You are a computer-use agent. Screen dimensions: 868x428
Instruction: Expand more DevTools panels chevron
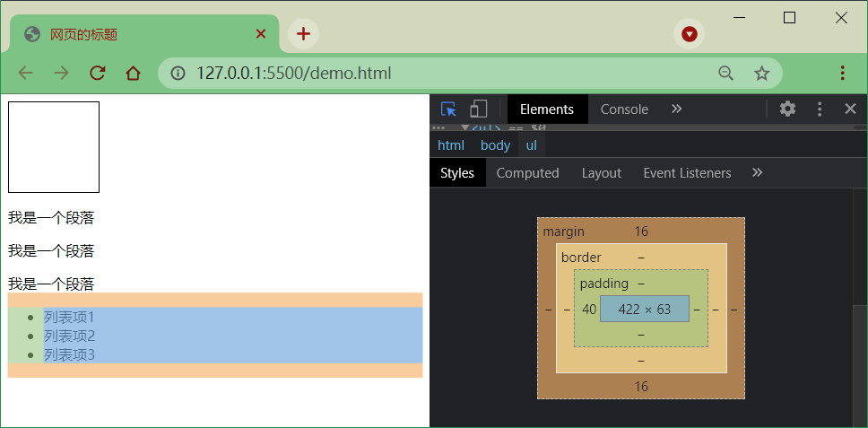tap(676, 109)
